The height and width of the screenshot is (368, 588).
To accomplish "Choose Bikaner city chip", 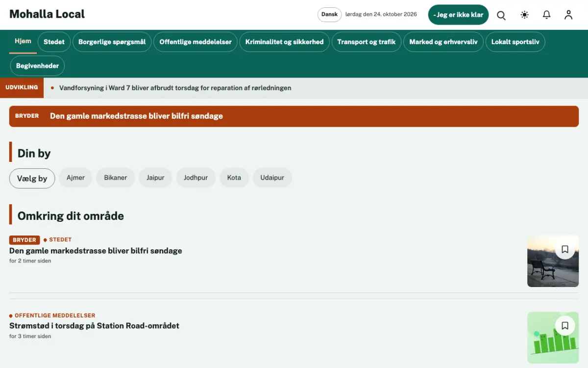I will pyautogui.click(x=116, y=178).
